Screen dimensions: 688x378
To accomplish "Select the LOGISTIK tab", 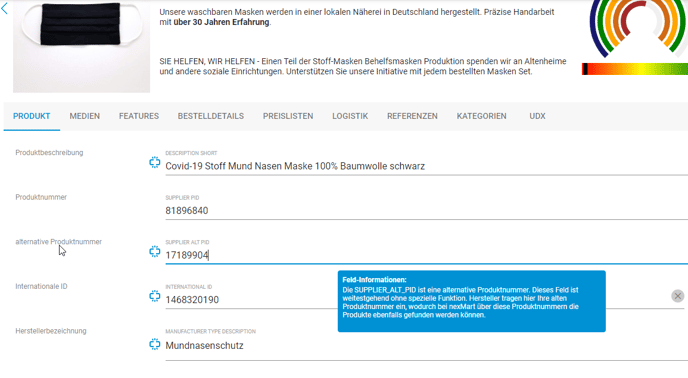I will click(x=350, y=116).
